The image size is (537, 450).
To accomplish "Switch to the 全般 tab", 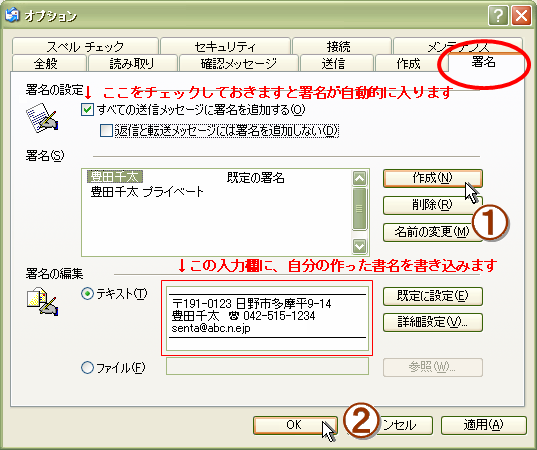I will [49, 63].
